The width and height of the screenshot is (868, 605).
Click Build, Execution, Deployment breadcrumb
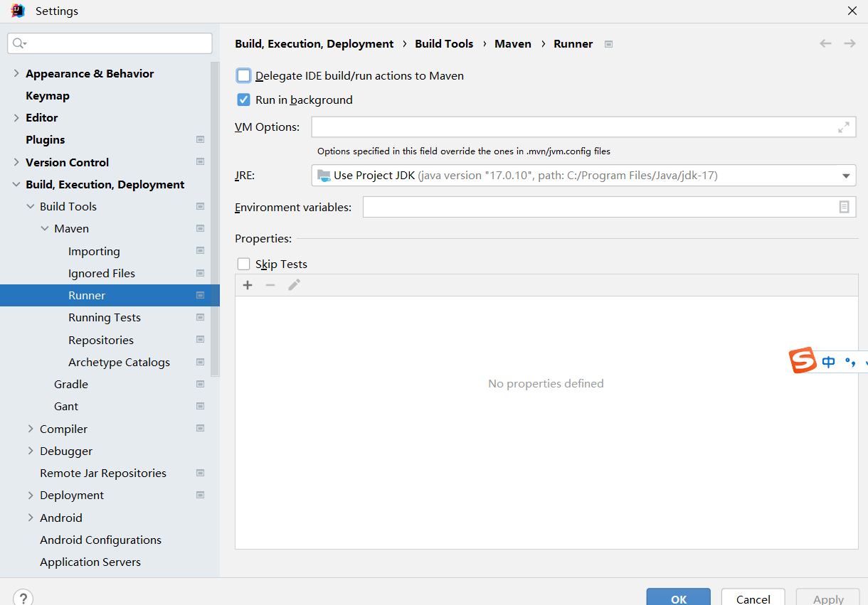click(314, 43)
